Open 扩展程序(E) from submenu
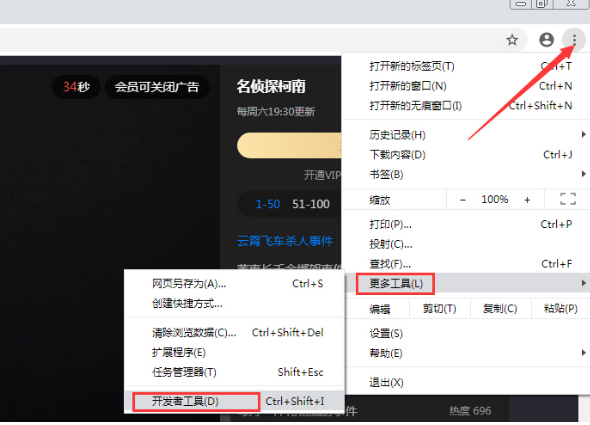The width and height of the screenshot is (590, 425). (234, 352)
